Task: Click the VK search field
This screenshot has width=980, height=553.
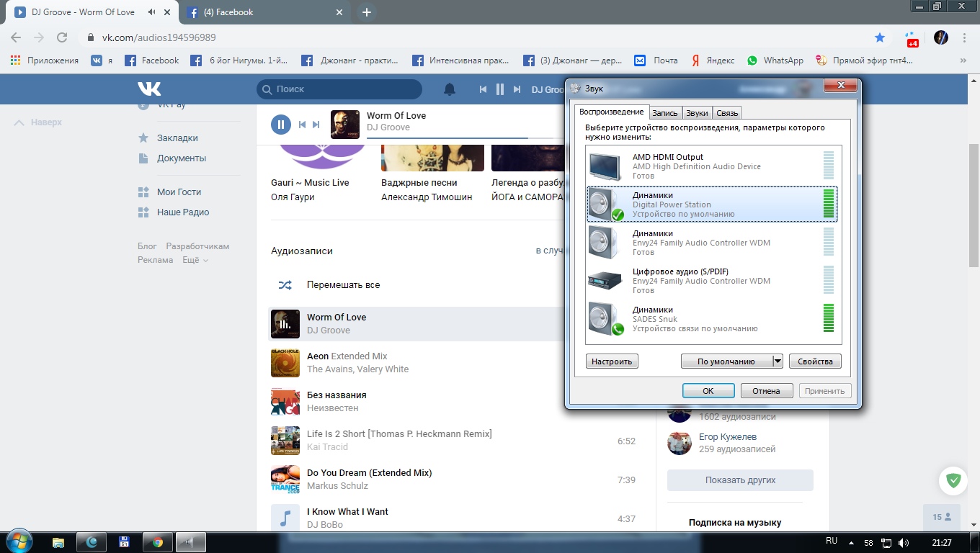Action: 339,89
